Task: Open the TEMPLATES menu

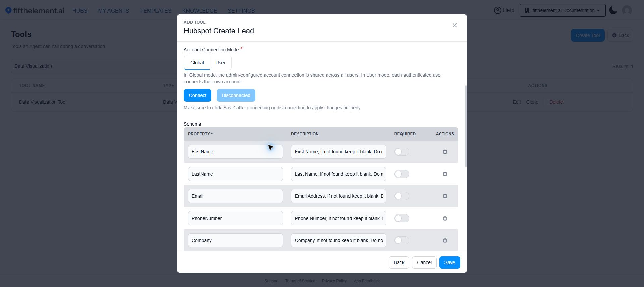Action: coord(156,11)
